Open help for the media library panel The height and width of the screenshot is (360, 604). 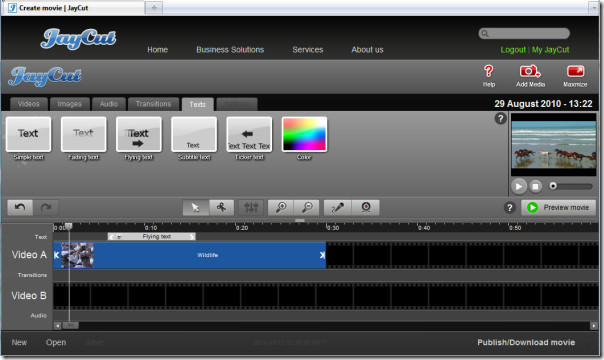[500, 119]
